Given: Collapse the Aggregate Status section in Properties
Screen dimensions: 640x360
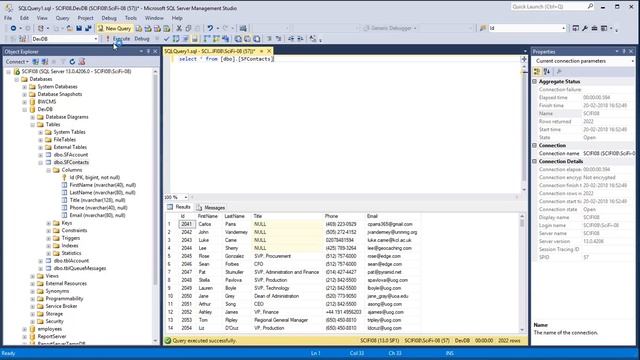Looking at the screenshot, I should coord(535,82).
